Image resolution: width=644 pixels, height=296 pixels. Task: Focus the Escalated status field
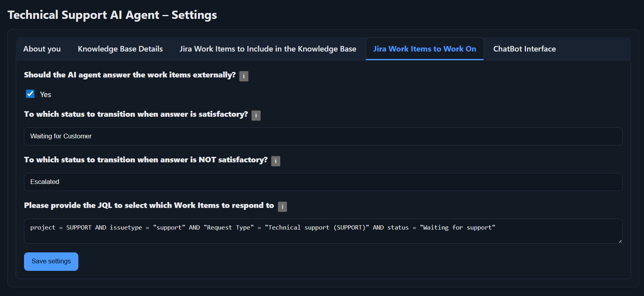click(x=323, y=182)
